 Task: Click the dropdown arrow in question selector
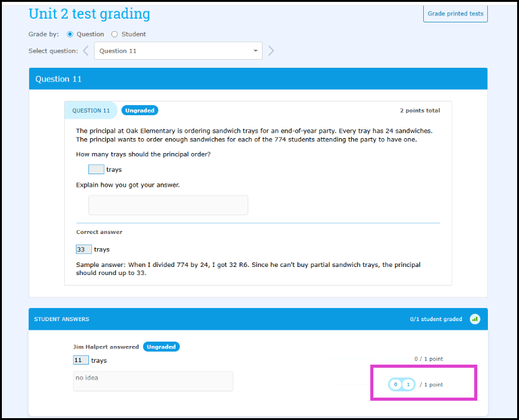(255, 51)
